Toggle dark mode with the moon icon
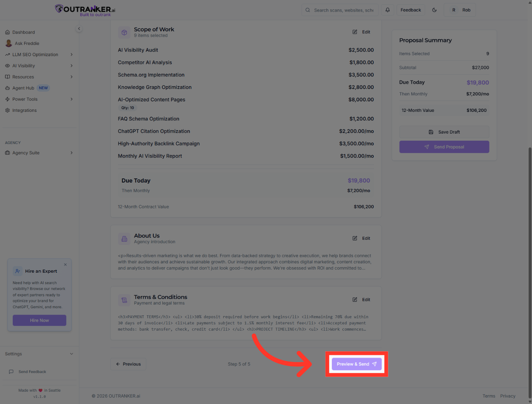532x404 pixels. point(434,10)
